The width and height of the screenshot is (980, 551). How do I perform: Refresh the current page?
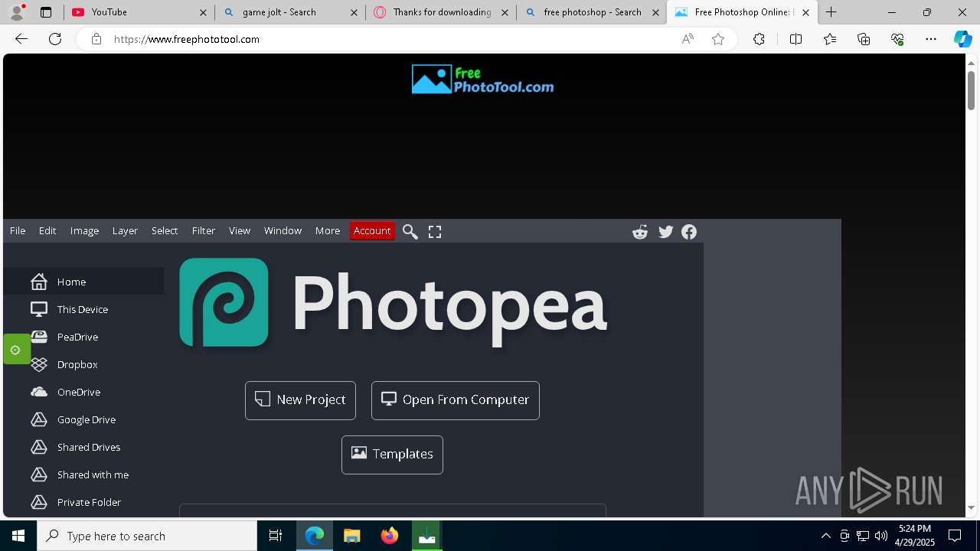point(55,39)
